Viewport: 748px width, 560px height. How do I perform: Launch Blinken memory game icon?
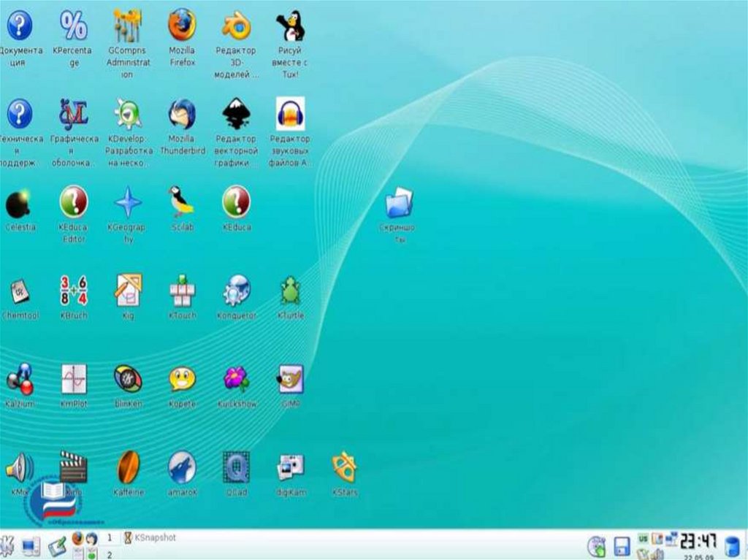tap(127, 379)
